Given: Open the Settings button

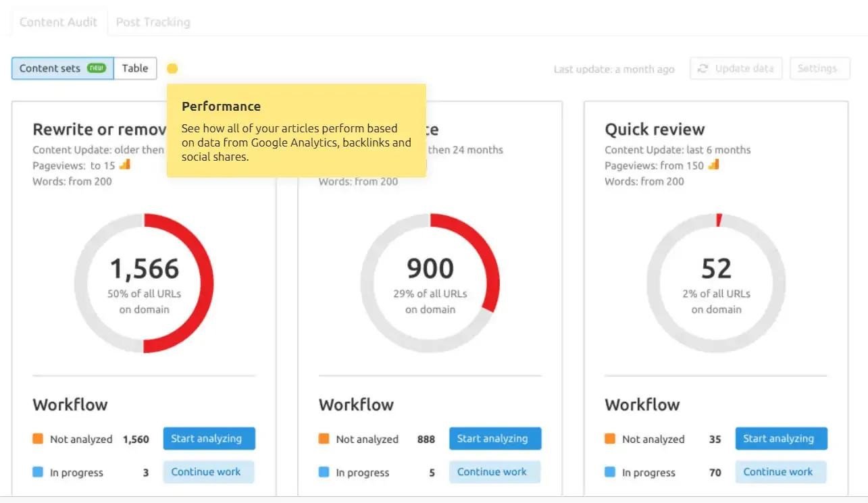Looking at the screenshot, I should click(817, 68).
